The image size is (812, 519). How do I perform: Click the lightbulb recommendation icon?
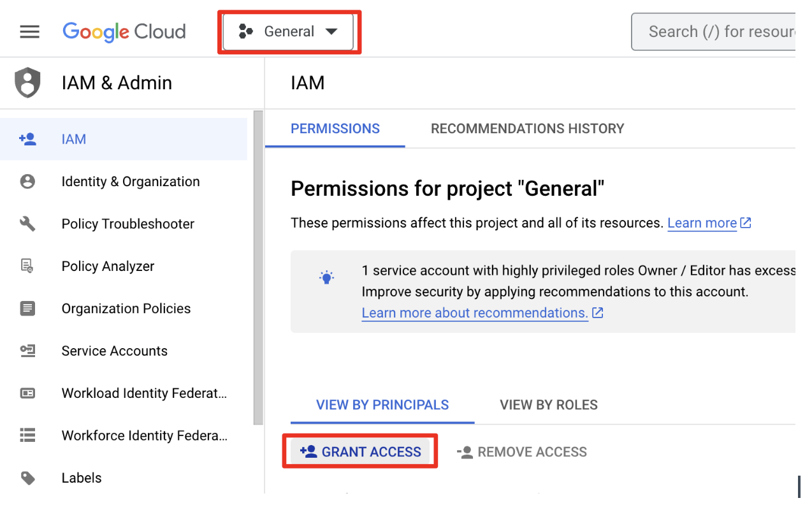(326, 277)
